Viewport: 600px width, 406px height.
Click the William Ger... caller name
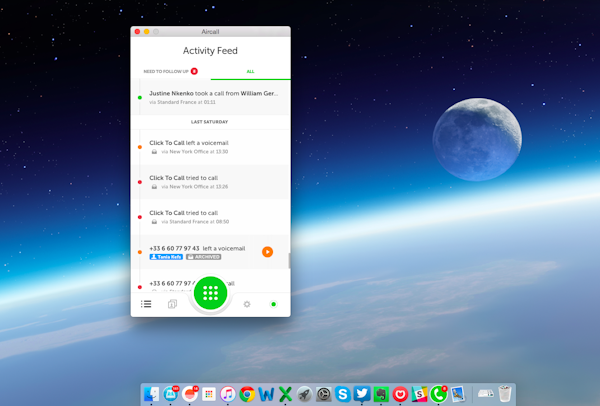[259, 93]
